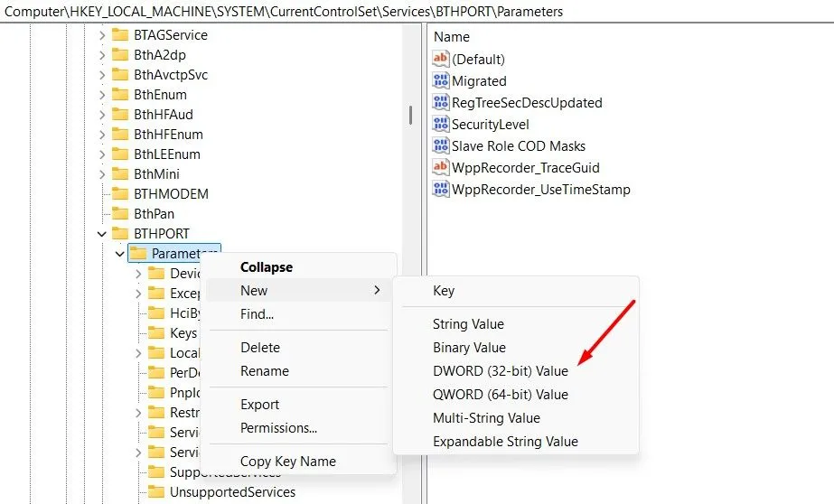Choose DWORD (32-bit) Value from submenu
Image resolution: width=834 pixels, height=504 pixels.
[x=500, y=371]
